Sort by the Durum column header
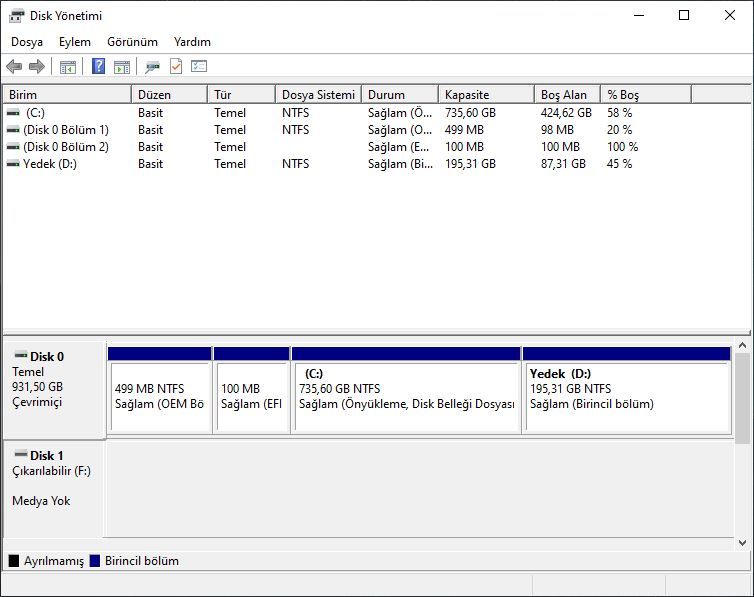 click(400, 95)
